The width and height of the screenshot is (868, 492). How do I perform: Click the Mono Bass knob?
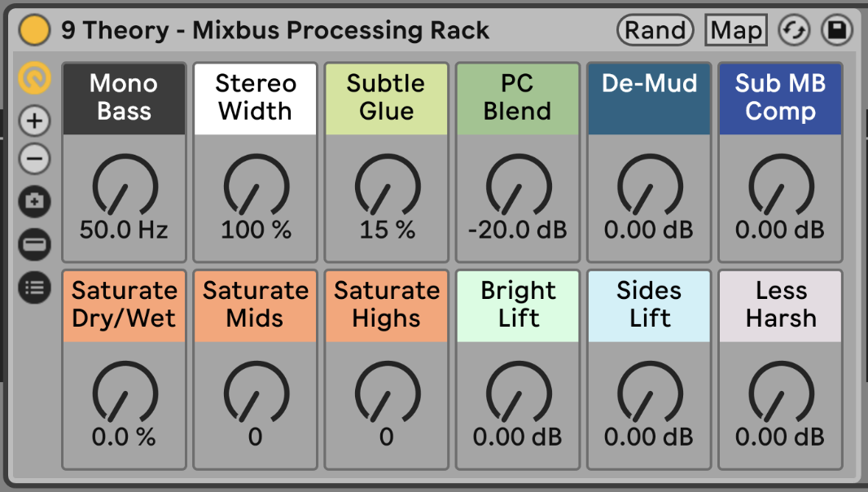click(125, 185)
